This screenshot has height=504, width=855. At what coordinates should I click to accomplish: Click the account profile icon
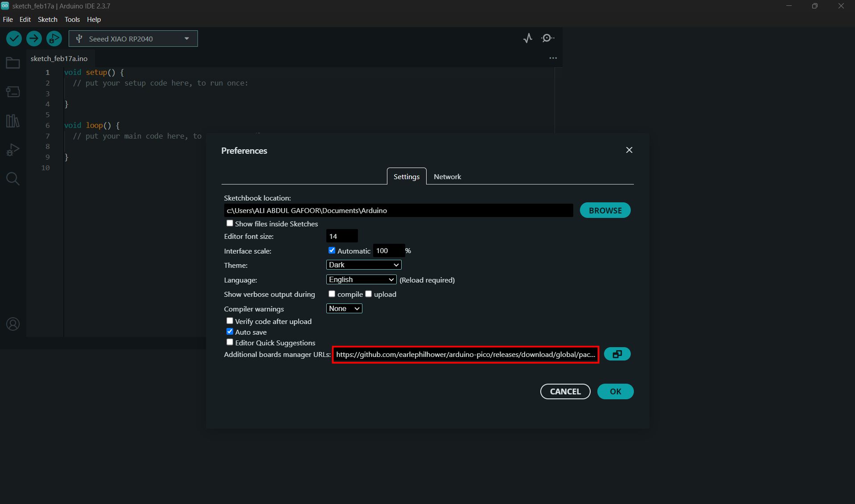(13, 324)
